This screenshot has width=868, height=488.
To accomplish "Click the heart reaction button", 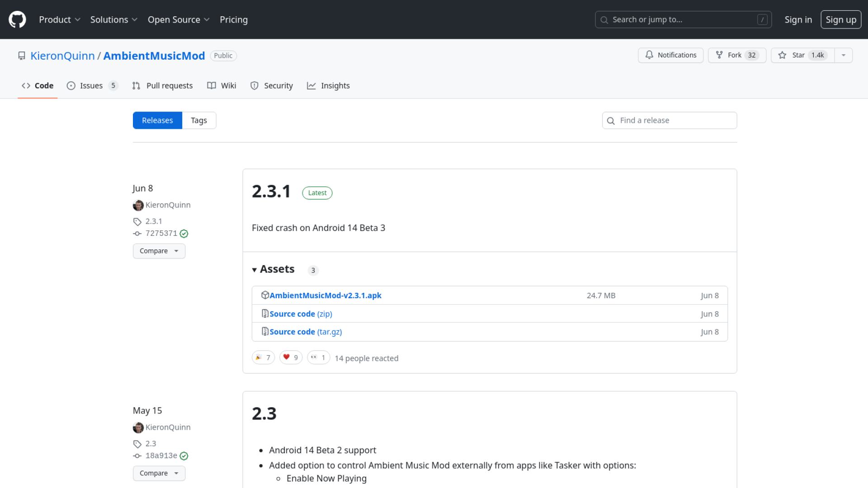I will pyautogui.click(x=291, y=357).
